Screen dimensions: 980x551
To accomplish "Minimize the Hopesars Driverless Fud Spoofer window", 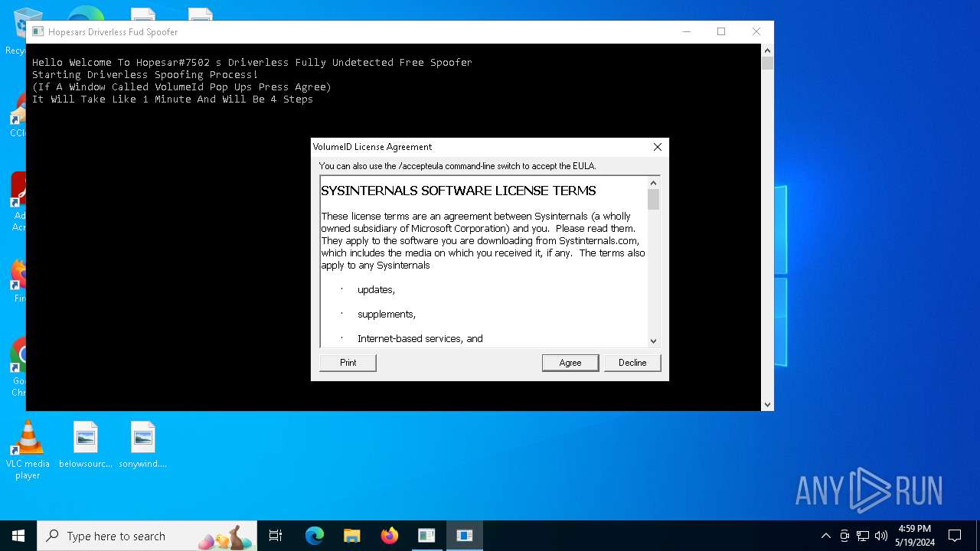I will pyautogui.click(x=686, y=31).
